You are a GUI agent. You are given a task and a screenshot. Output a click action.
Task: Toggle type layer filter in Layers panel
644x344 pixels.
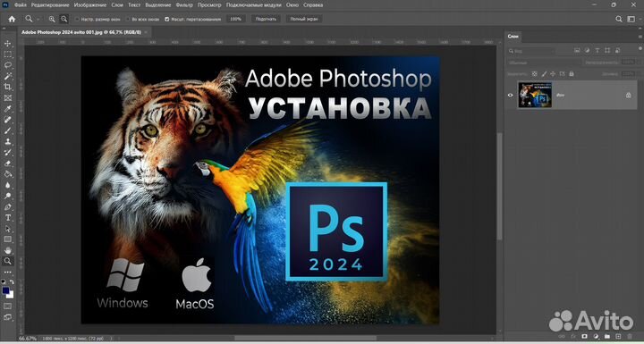[597, 51]
